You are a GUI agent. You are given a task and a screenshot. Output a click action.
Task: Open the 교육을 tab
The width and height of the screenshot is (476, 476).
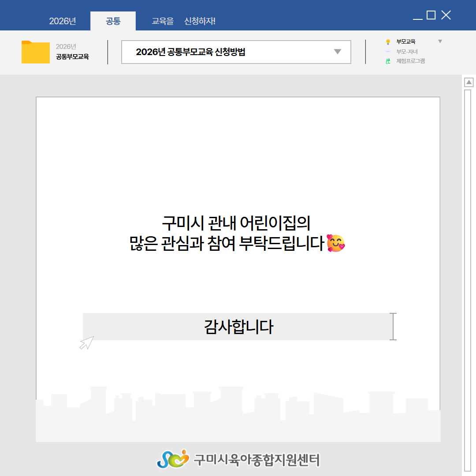(x=163, y=21)
